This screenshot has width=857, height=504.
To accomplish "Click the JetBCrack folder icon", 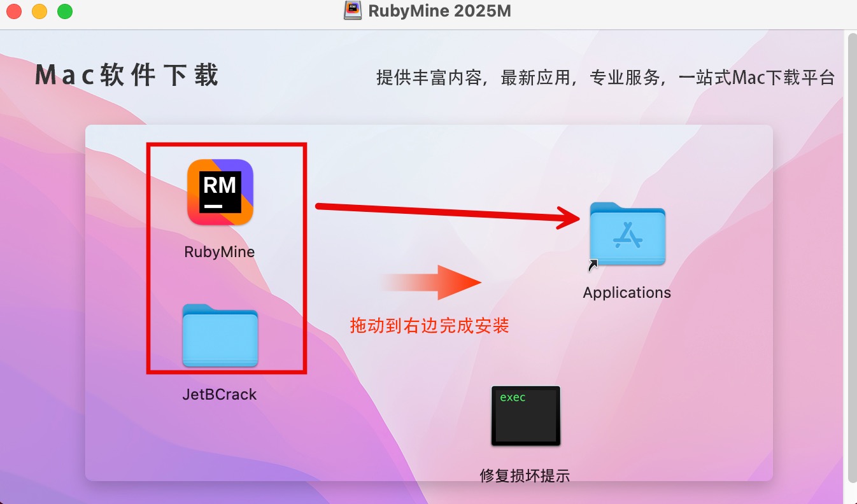I will coord(220,336).
